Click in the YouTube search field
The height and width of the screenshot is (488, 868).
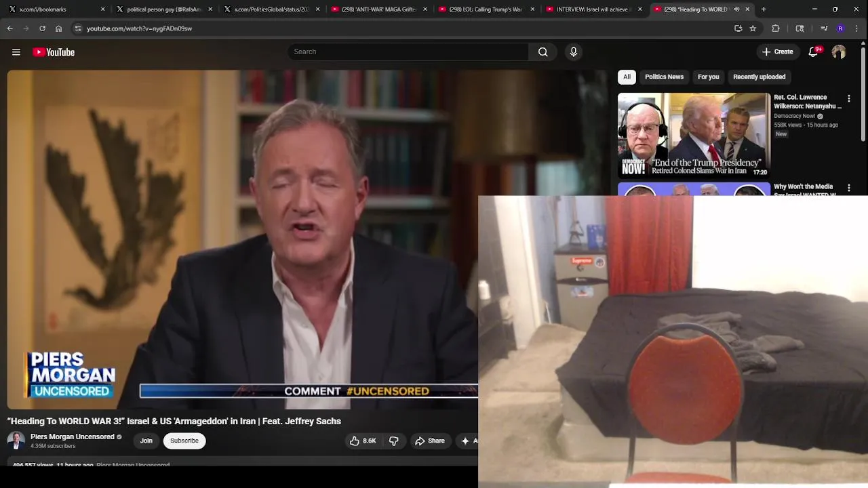point(408,52)
